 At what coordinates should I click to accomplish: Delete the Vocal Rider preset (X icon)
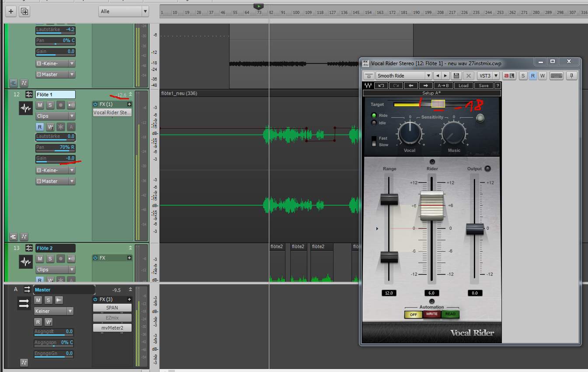click(468, 76)
